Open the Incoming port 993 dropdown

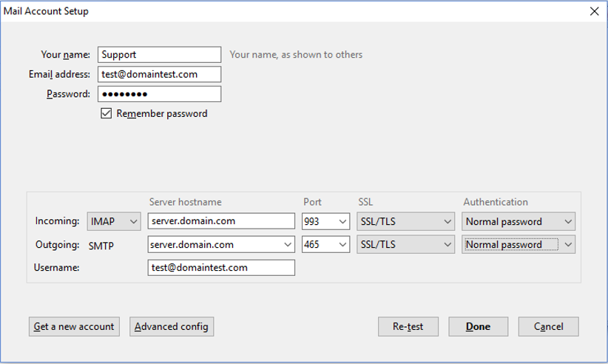tap(325, 221)
